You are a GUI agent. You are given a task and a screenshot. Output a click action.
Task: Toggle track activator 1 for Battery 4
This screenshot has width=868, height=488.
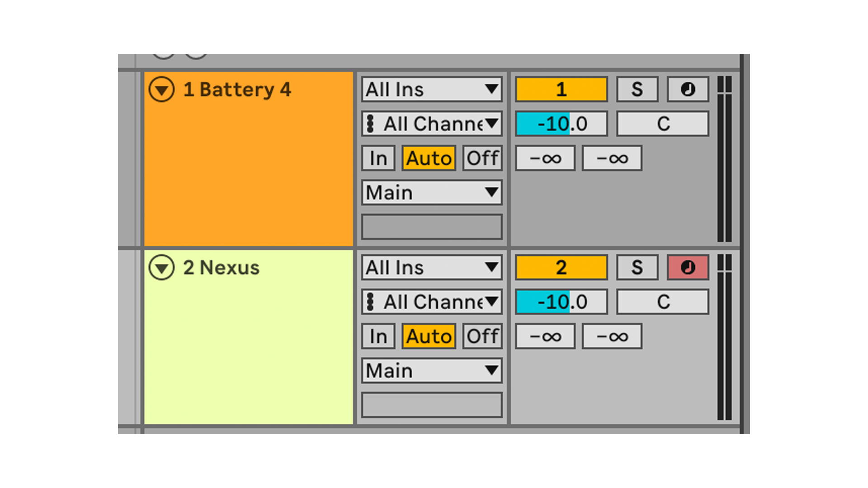pos(561,89)
